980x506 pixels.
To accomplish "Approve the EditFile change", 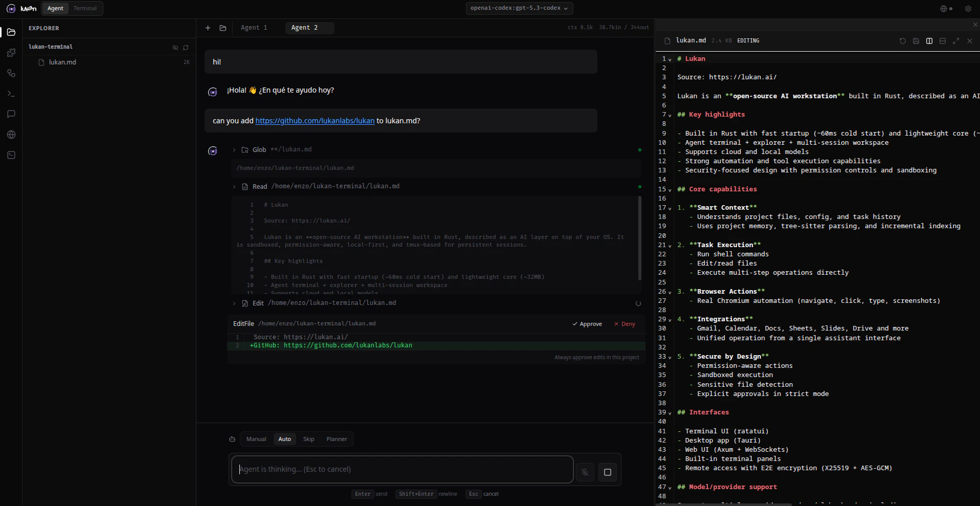I will point(587,324).
